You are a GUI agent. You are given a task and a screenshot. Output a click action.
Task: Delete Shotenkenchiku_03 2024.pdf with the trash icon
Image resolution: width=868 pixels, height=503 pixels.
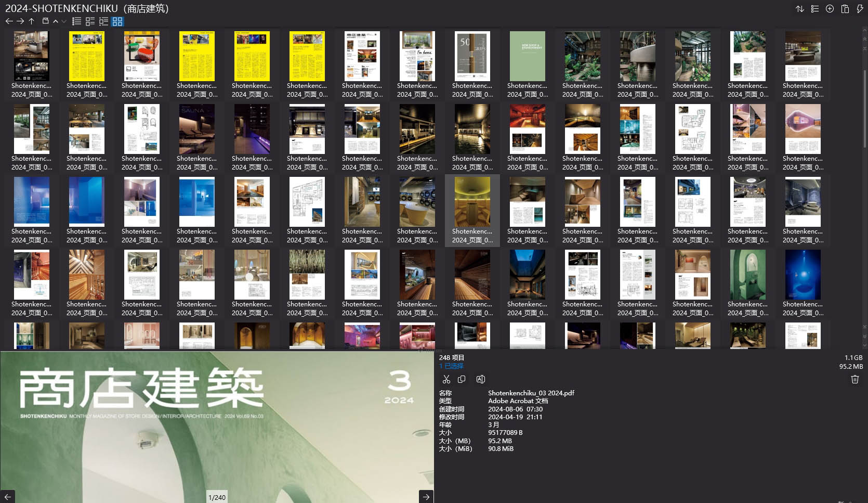point(854,379)
